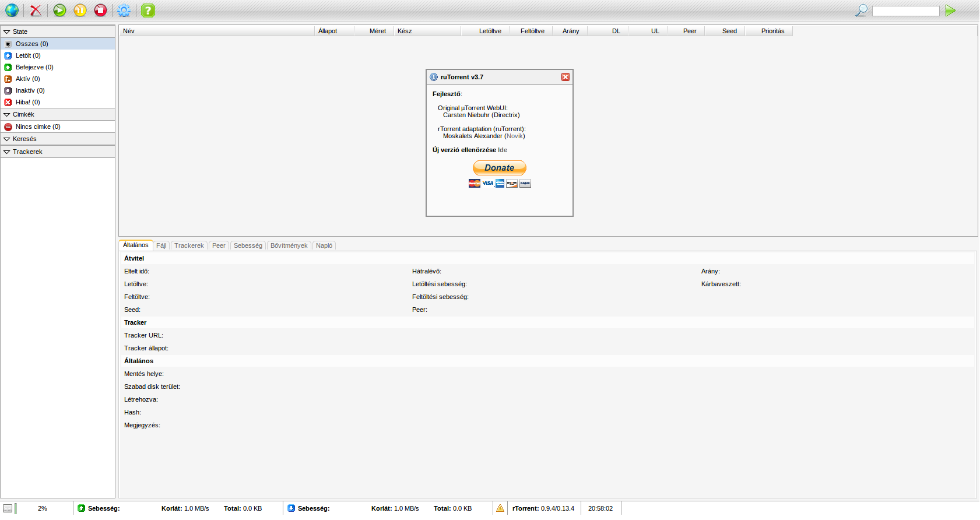
Task: Start torrent with the green play icon
Action: 59,10
